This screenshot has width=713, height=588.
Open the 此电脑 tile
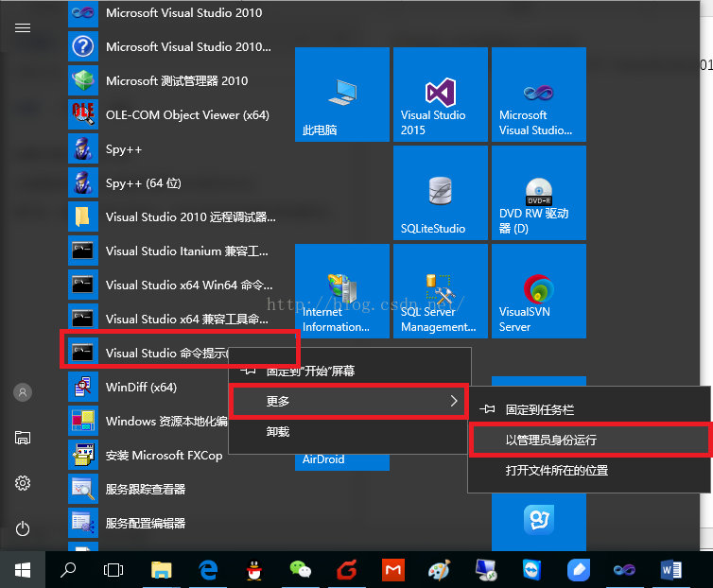tap(342, 95)
